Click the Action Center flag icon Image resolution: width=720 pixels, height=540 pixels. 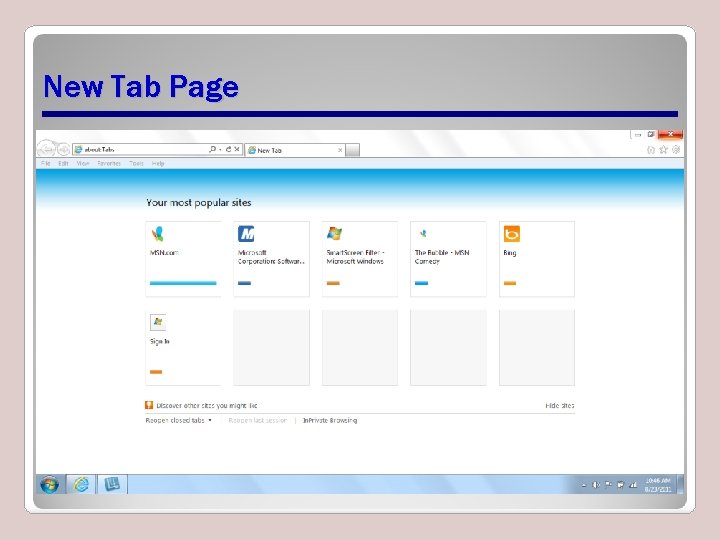coord(608,485)
